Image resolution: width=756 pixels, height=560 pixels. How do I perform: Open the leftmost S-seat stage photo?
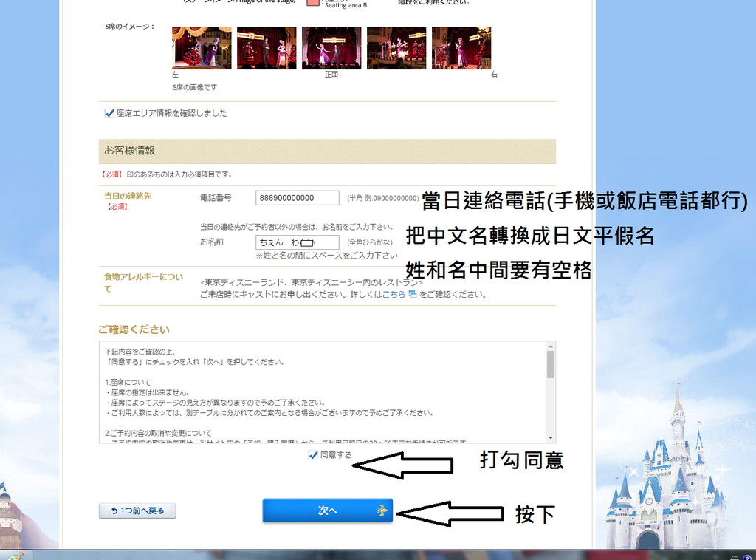(202, 48)
